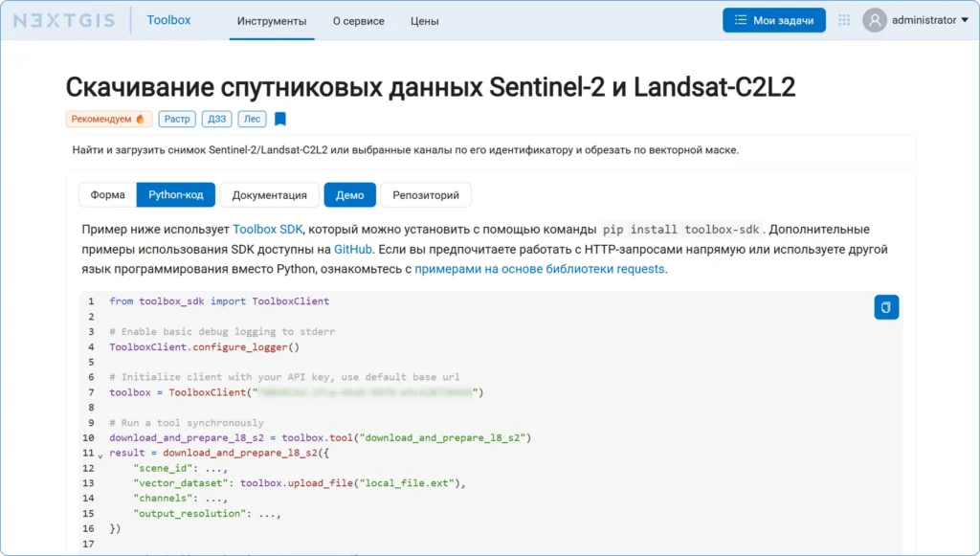
Task: Click the pip install toolbox-sdk command text
Action: click(680, 230)
